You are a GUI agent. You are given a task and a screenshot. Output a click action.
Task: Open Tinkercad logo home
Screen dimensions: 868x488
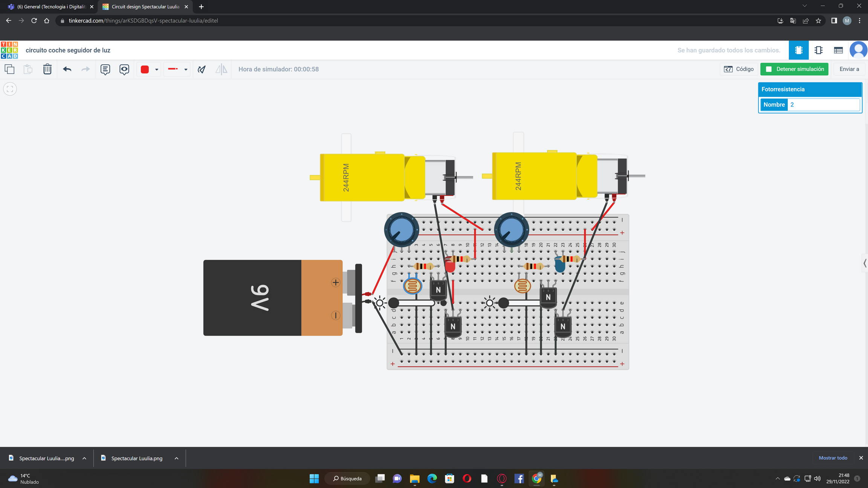pyautogui.click(x=9, y=50)
